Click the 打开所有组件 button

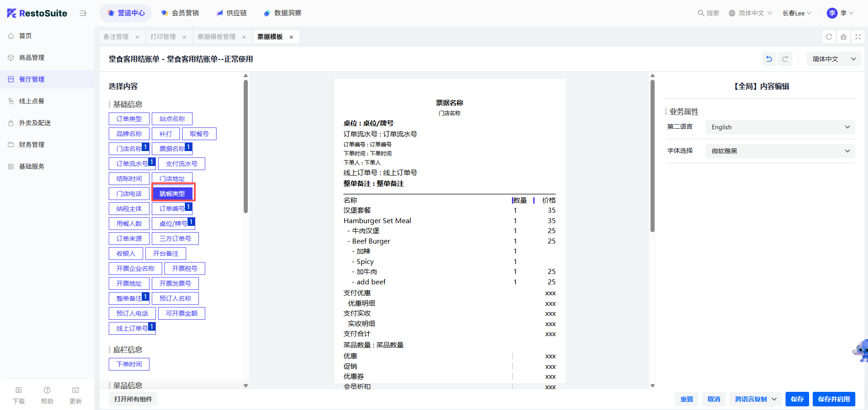[133, 399]
